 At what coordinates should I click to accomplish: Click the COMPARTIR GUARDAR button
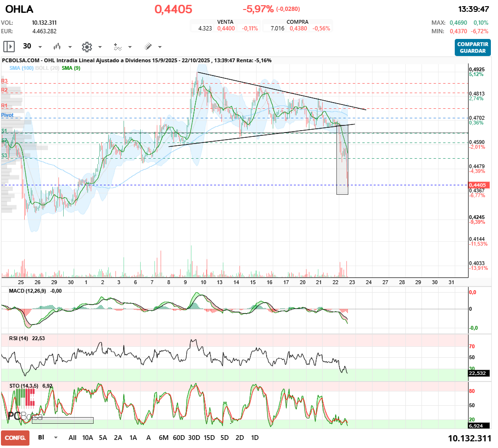(473, 48)
